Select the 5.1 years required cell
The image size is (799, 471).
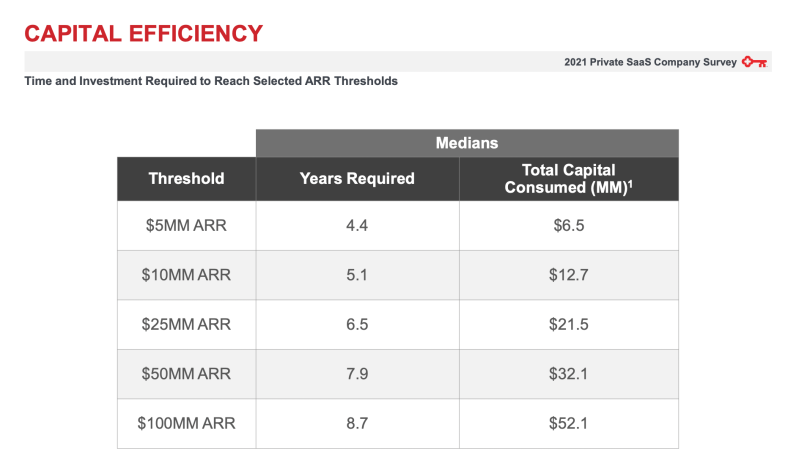click(357, 275)
